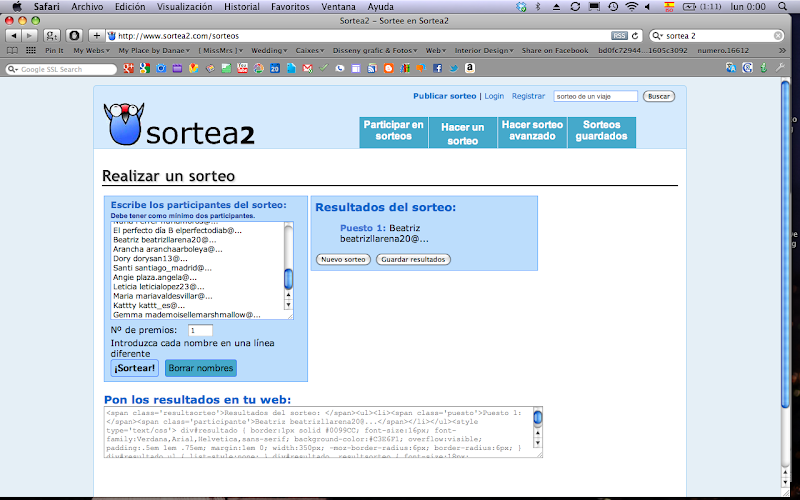Click the 'Nº de premios' input field

[200, 330]
